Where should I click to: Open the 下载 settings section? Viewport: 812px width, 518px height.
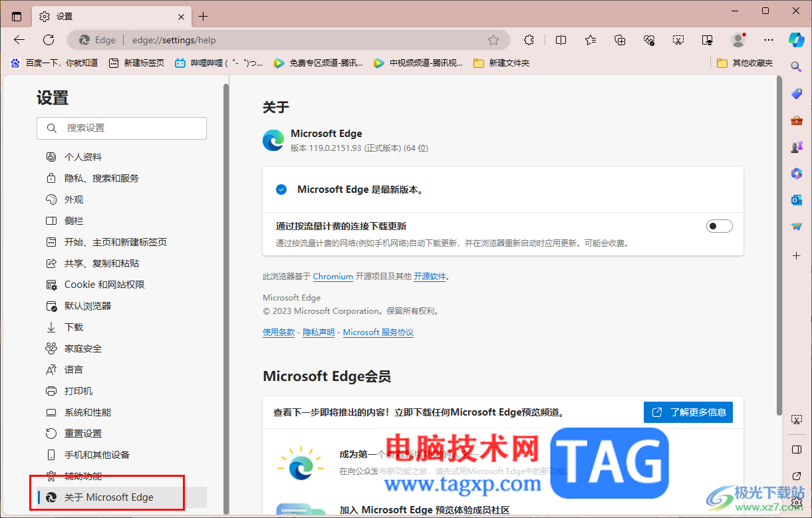tap(73, 326)
